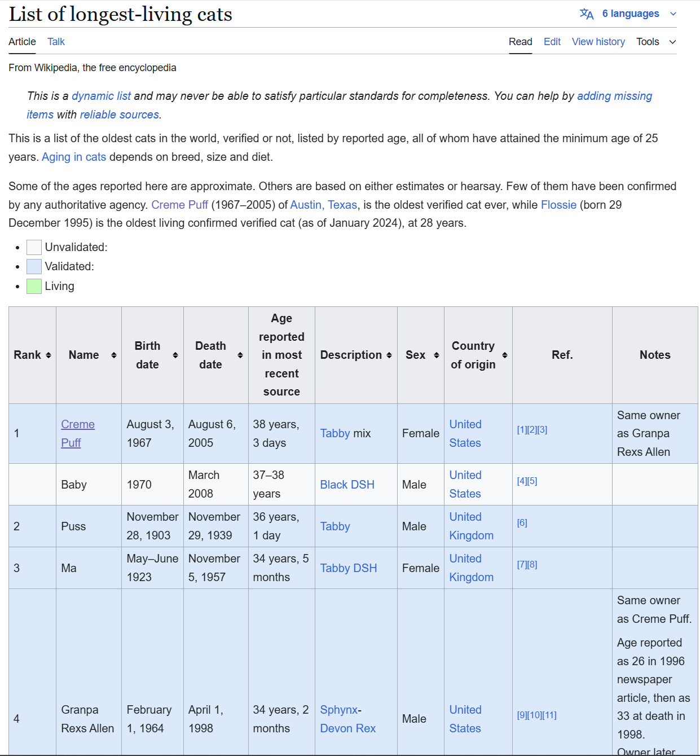This screenshot has height=756, width=700.
Task: Open reference [6] for Puss
Action: (522, 523)
